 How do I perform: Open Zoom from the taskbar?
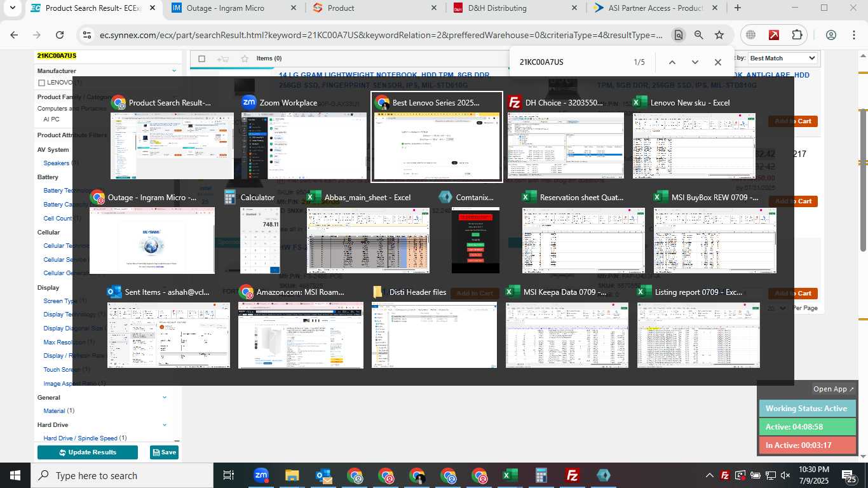[261, 475]
